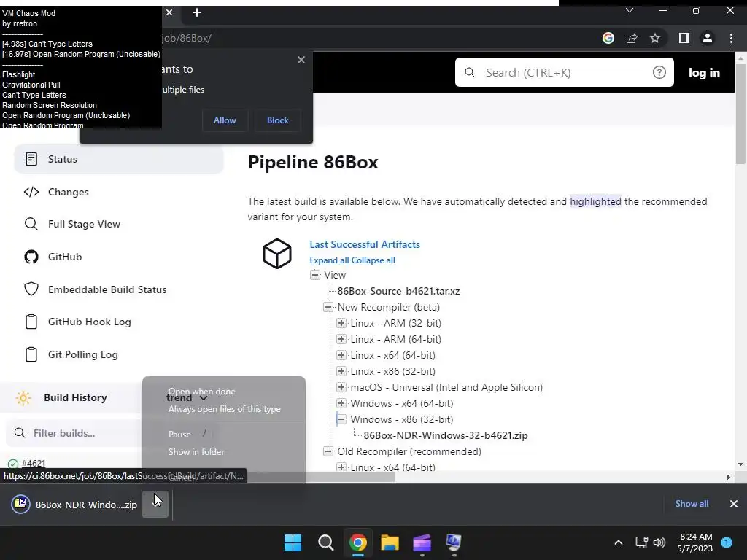
Task: Open Last Successful Artifacts link
Action: [365, 244]
